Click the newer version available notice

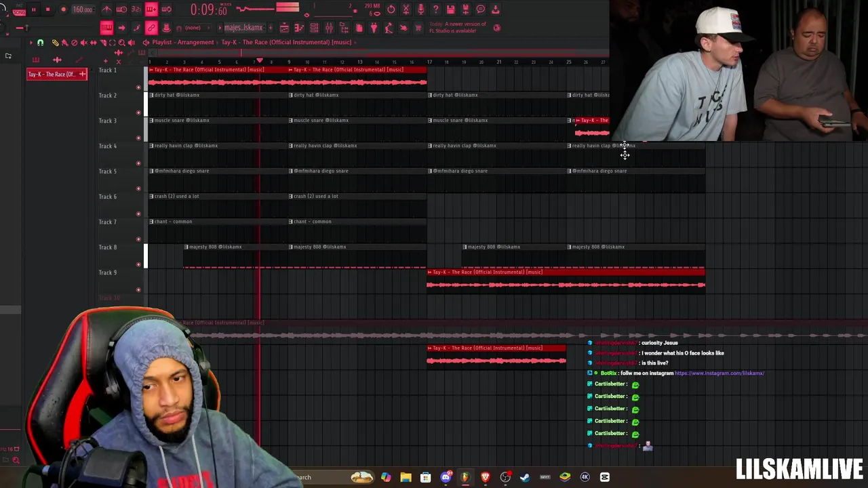[458, 27]
